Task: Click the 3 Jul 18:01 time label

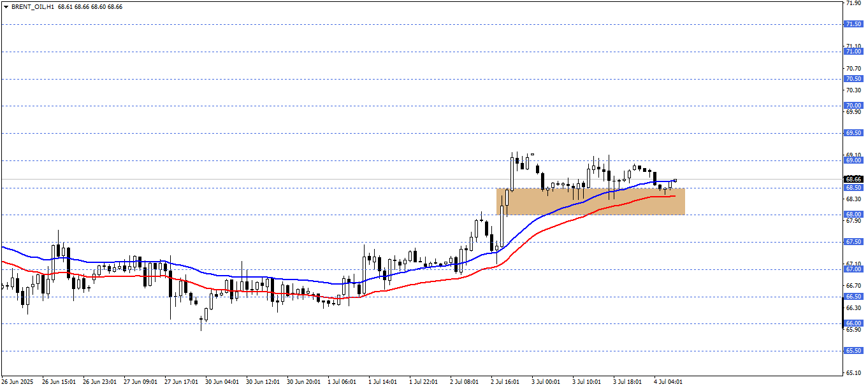Action: pos(628,382)
